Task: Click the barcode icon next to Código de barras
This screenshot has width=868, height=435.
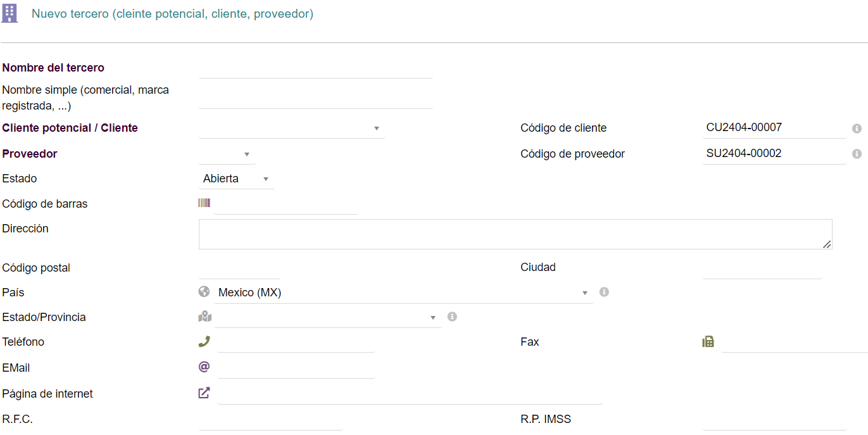Action: 204,203
